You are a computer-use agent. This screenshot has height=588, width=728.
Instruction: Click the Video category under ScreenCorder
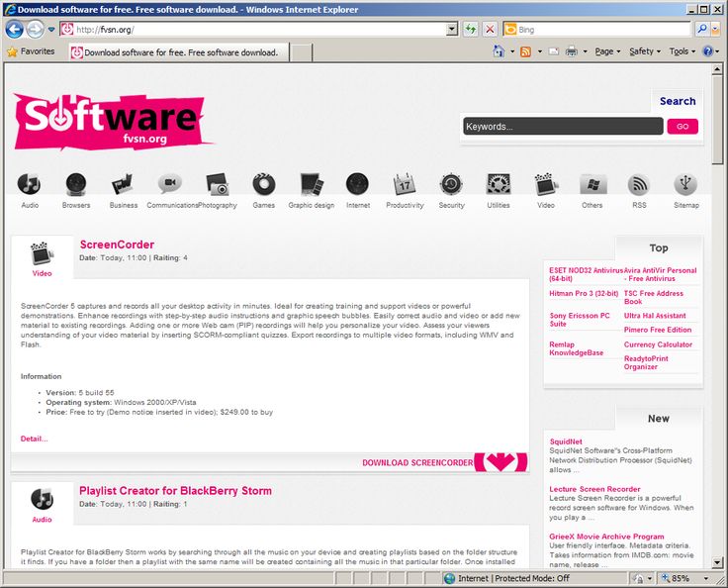[42, 273]
